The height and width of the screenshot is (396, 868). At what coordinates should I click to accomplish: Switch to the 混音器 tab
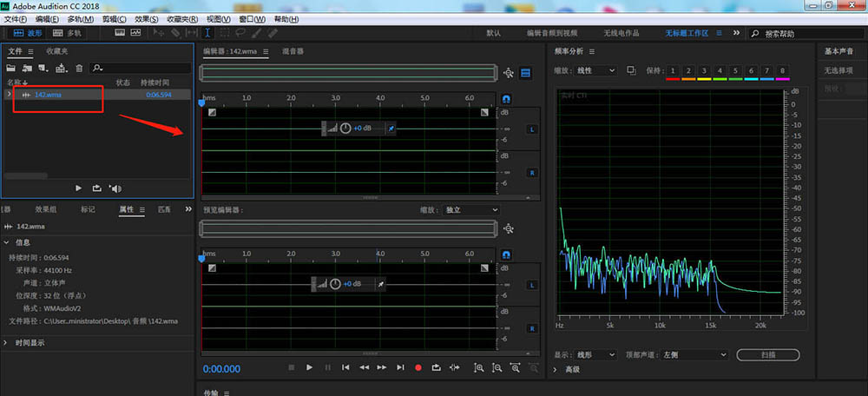293,51
